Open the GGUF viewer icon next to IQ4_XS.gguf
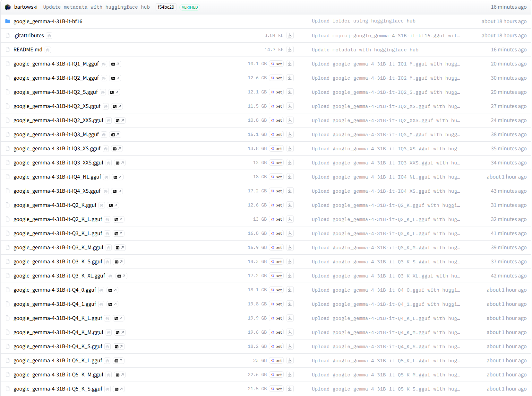Image resolution: width=532 pixels, height=396 pixels. (x=117, y=191)
